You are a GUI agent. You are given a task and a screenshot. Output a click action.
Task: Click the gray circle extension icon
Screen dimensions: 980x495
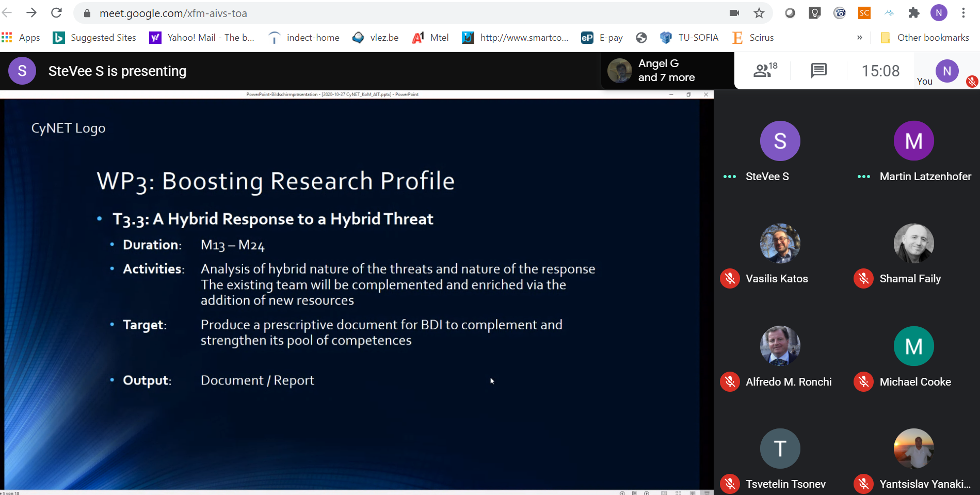790,13
